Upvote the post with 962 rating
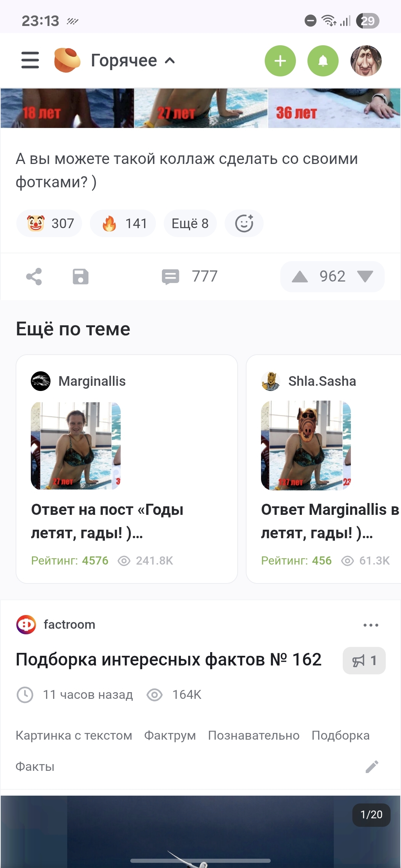 (300, 276)
